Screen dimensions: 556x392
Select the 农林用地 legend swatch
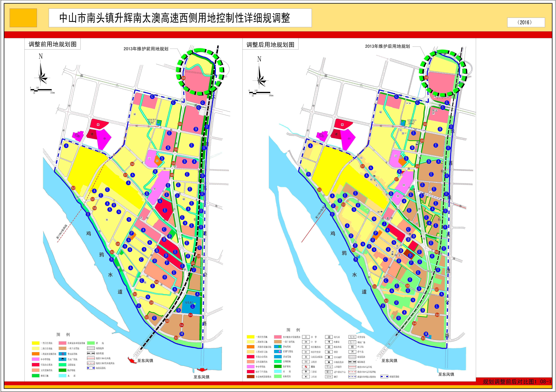[278, 376]
